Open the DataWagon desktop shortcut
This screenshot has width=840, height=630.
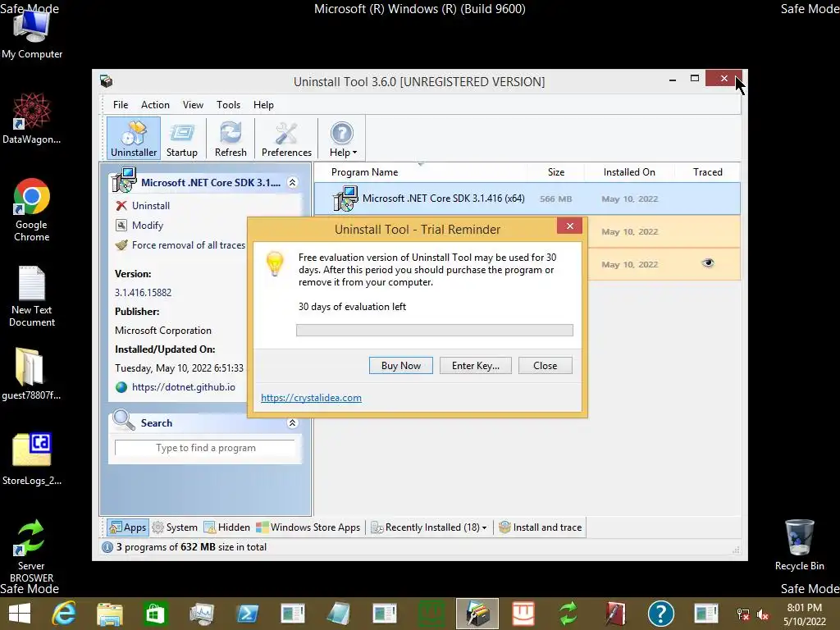[32, 119]
